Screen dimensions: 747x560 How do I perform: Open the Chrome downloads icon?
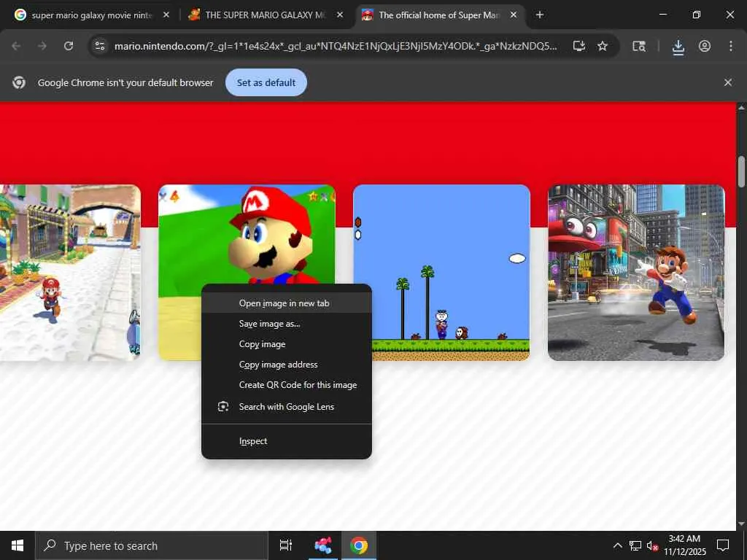(x=678, y=47)
